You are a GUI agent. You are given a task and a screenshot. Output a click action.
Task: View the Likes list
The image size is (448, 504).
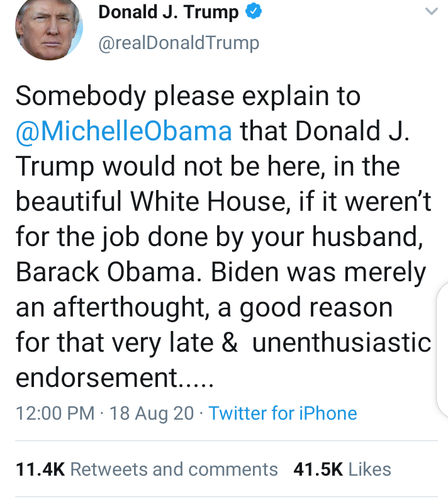tap(369, 469)
